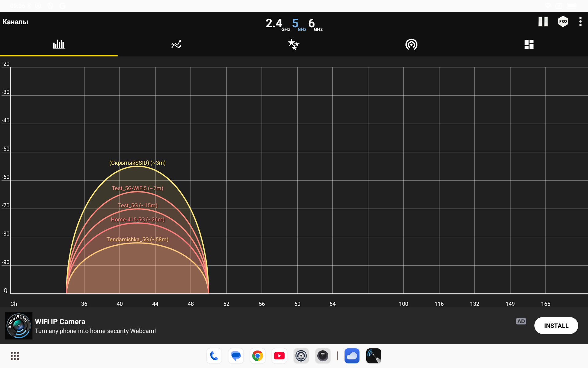
Task: Open the Phone app in taskbar
Action: pos(214,356)
